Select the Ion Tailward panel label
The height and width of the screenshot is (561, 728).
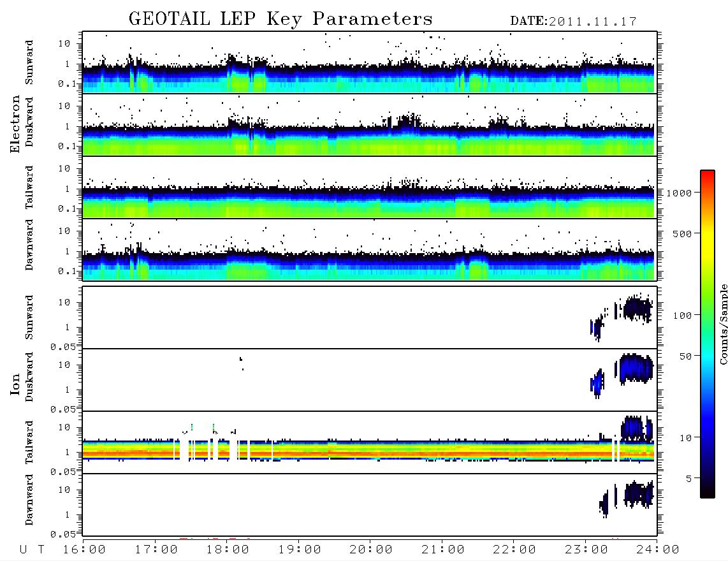(29, 442)
